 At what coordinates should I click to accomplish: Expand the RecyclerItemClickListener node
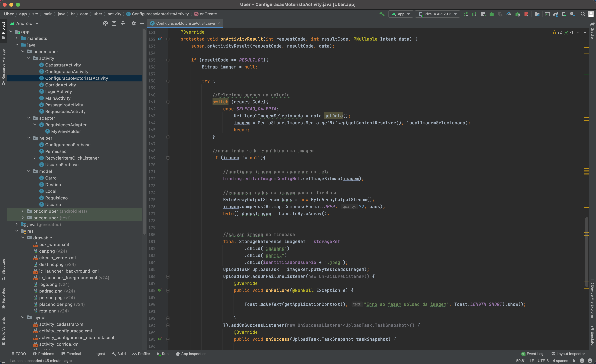pos(35,158)
